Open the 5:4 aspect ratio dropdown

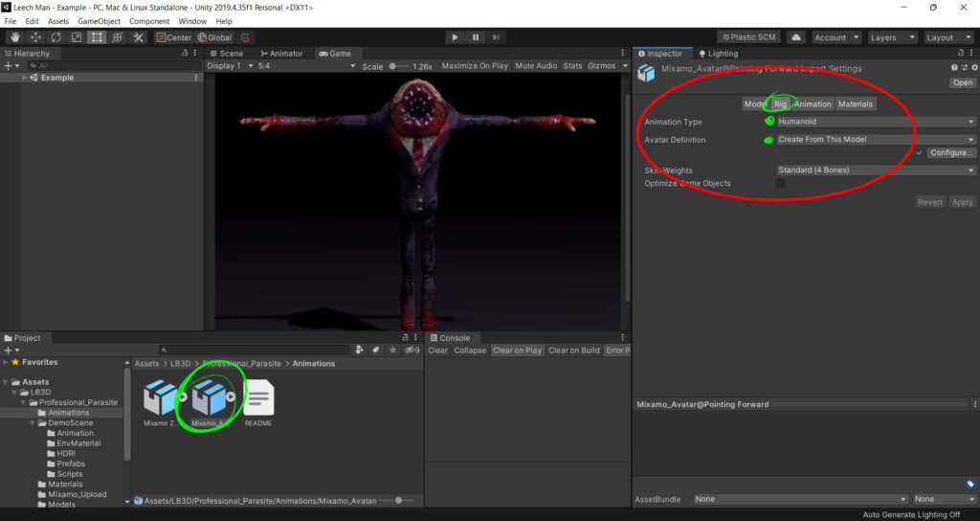coord(306,66)
